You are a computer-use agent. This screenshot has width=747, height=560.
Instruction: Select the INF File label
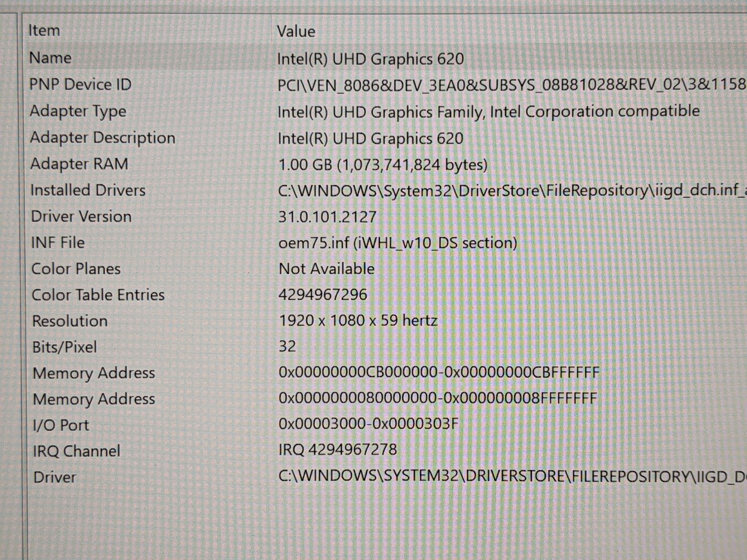[58, 242]
